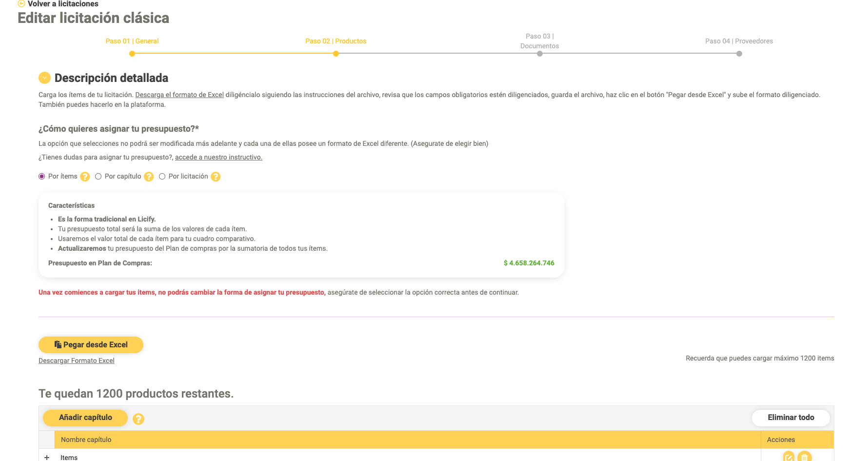
Task: Click Eliminar todo button
Action: [791, 418]
